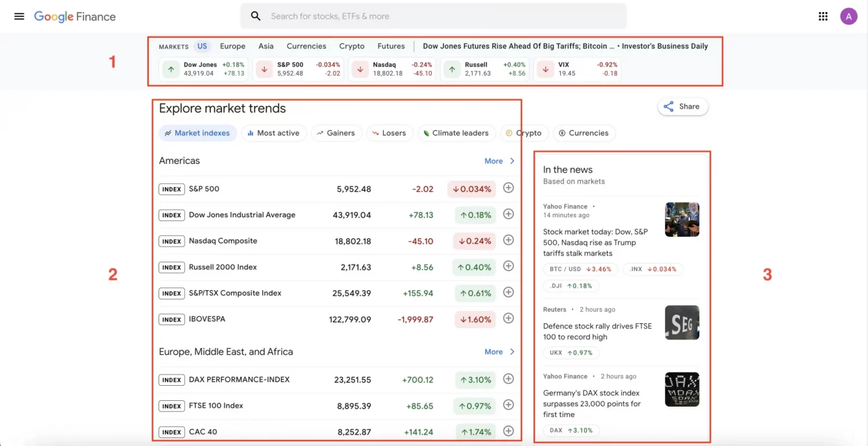Click the VIX ticker down-arrow icon

(x=546, y=69)
